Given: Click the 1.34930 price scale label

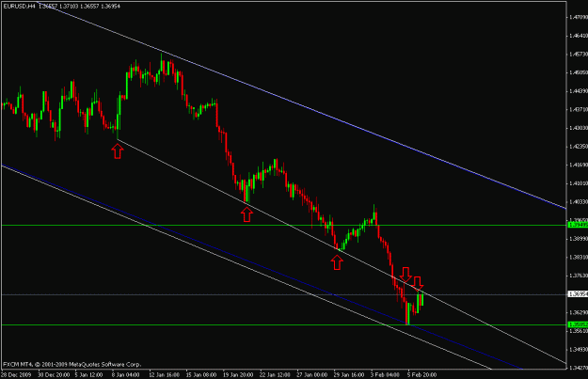Looking at the screenshot, I should click(x=579, y=350).
